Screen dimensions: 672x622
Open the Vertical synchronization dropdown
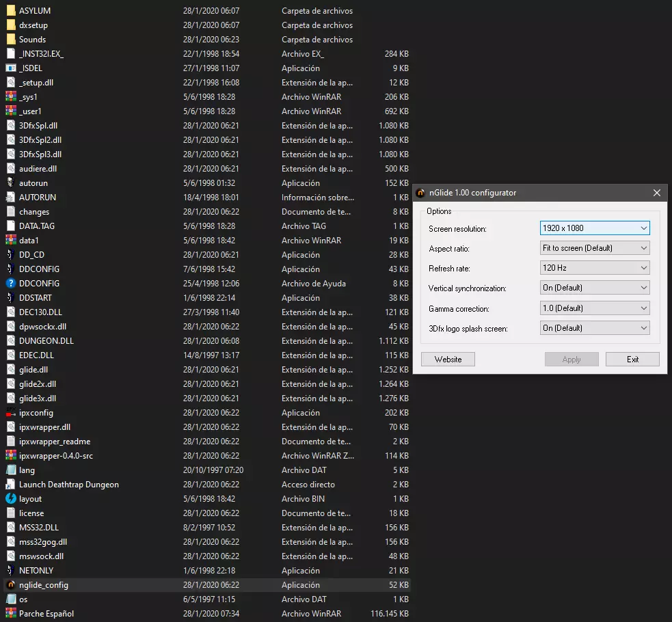(595, 288)
